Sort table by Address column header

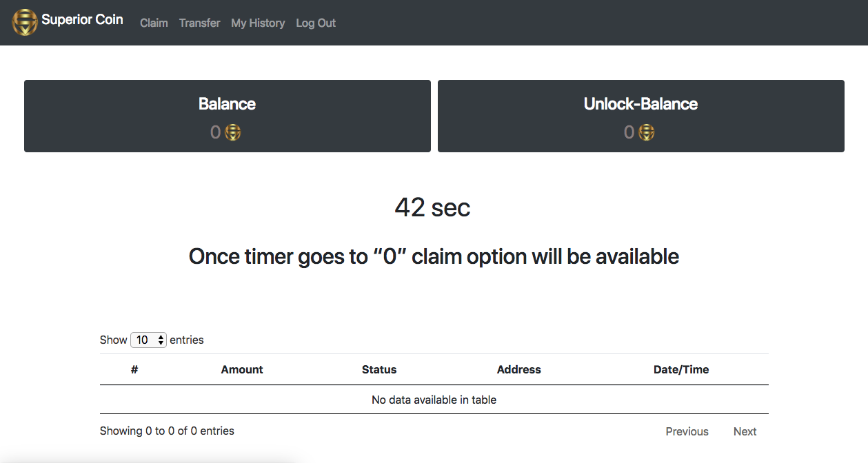pos(518,369)
